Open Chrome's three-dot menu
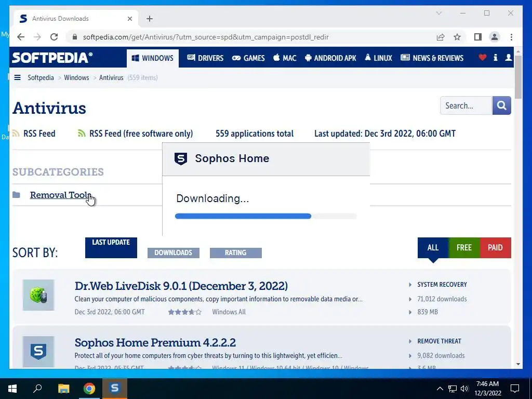 [511, 37]
